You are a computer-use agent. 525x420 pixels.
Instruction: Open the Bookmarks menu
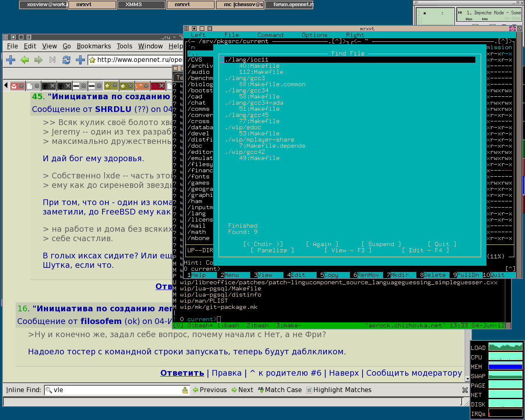point(94,46)
